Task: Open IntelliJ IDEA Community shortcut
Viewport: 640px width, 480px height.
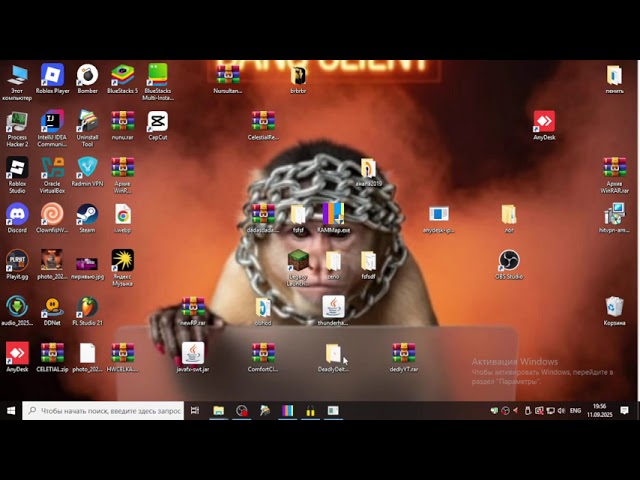Action: point(52,129)
